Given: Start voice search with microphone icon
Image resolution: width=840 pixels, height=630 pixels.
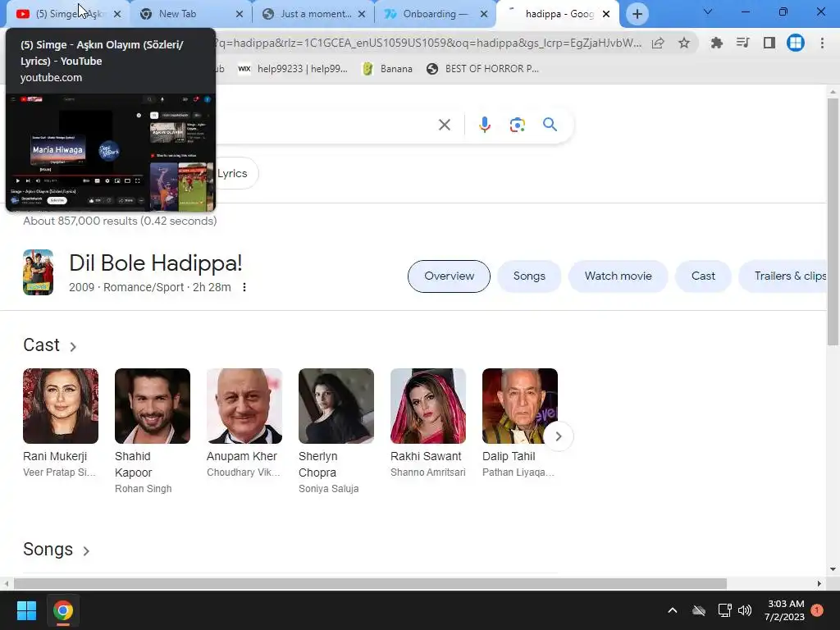Looking at the screenshot, I should [484, 125].
